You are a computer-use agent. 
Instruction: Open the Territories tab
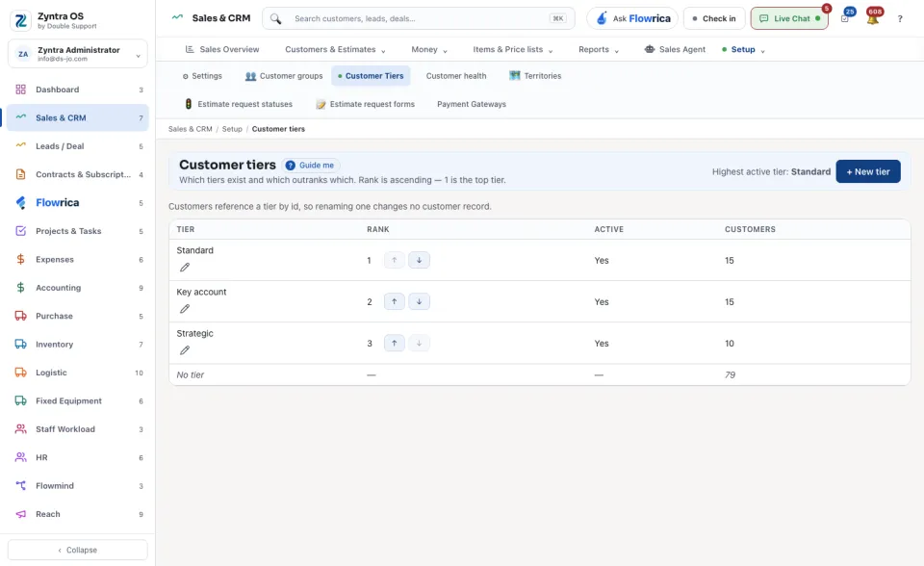535,76
